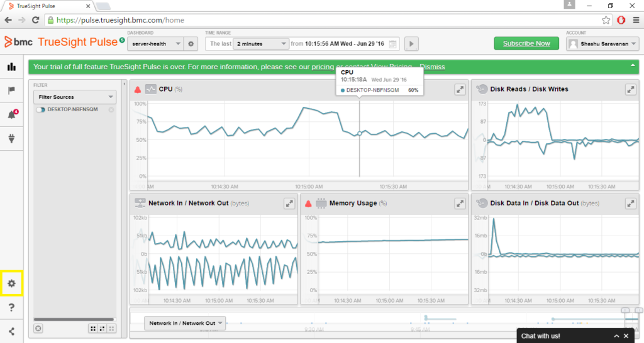Screen dimensions: 644x343
Task: Open the Network In / Network Out timeline dropdown
Action: pyautogui.click(x=185, y=323)
